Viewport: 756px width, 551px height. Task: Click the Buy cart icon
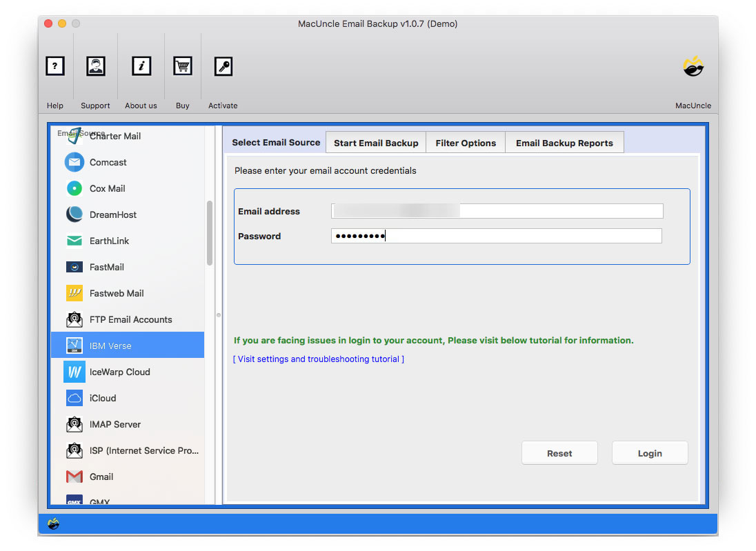182,66
